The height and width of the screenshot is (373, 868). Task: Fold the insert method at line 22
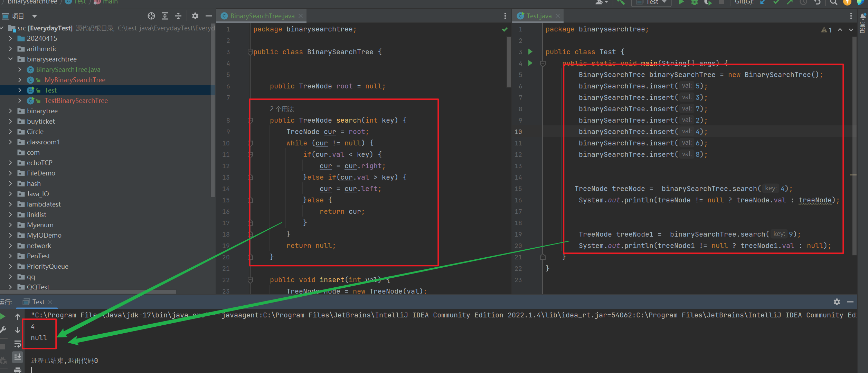click(x=250, y=280)
